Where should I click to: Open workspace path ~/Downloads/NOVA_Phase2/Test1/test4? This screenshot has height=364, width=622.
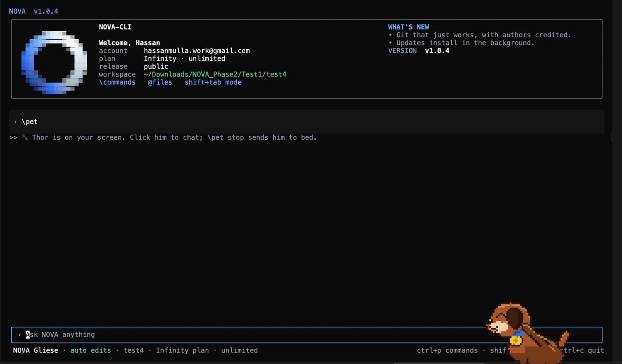click(215, 74)
